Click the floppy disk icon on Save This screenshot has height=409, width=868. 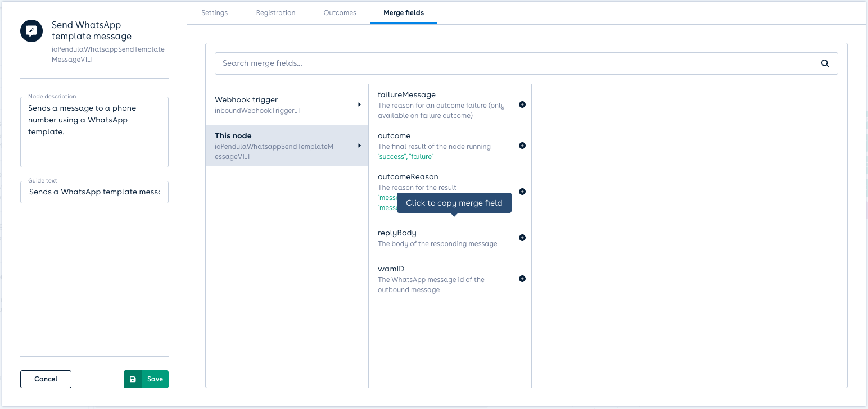pyautogui.click(x=133, y=379)
